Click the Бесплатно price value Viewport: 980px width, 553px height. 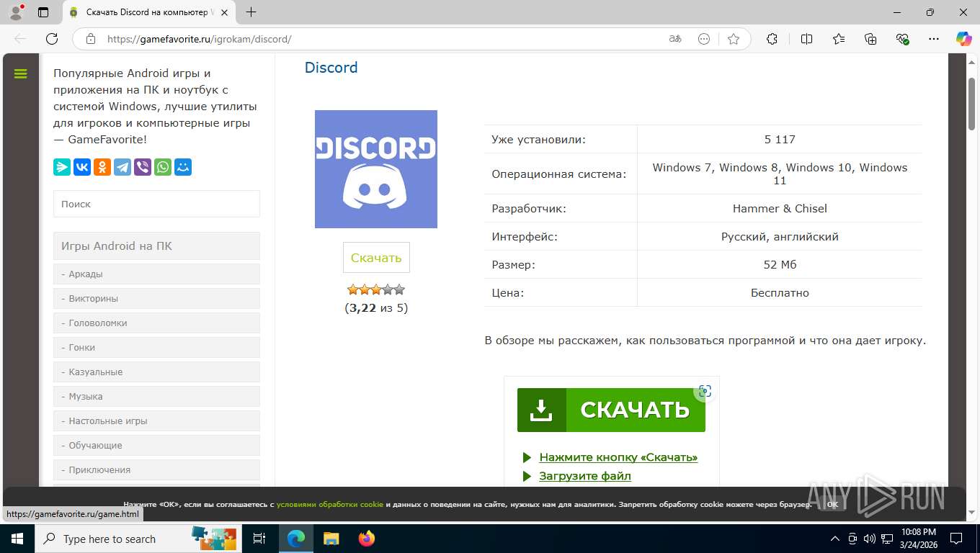click(x=780, y=293)
